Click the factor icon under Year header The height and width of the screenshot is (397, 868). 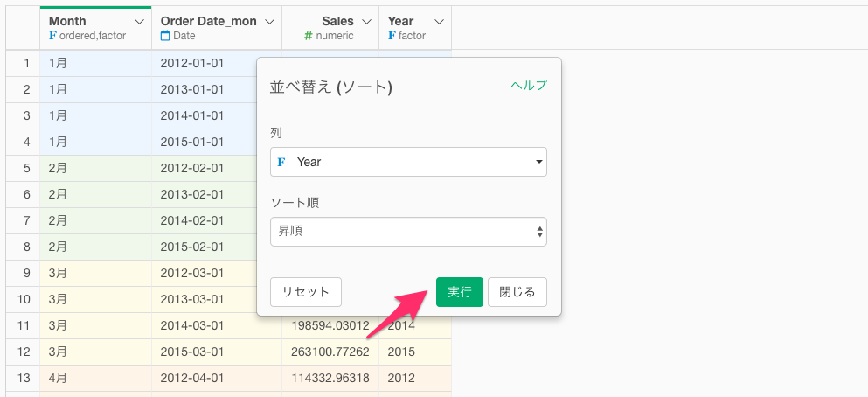[392, 36]
